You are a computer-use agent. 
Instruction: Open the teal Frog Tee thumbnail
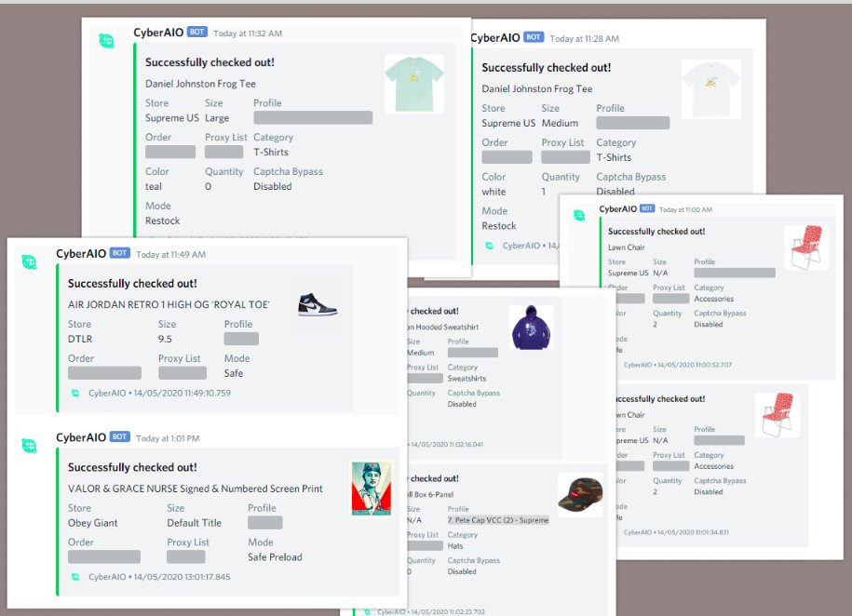tap(414, 84)
